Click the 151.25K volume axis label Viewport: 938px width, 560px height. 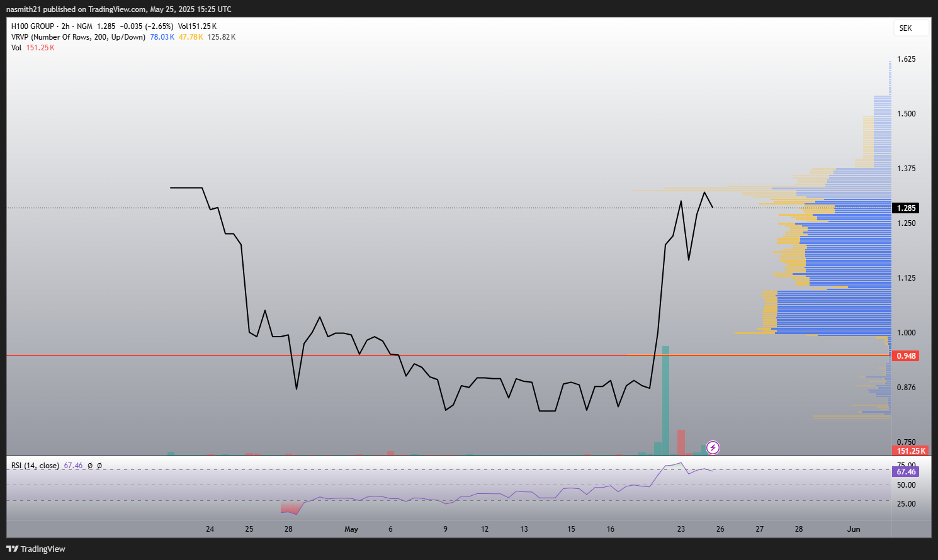911,451
